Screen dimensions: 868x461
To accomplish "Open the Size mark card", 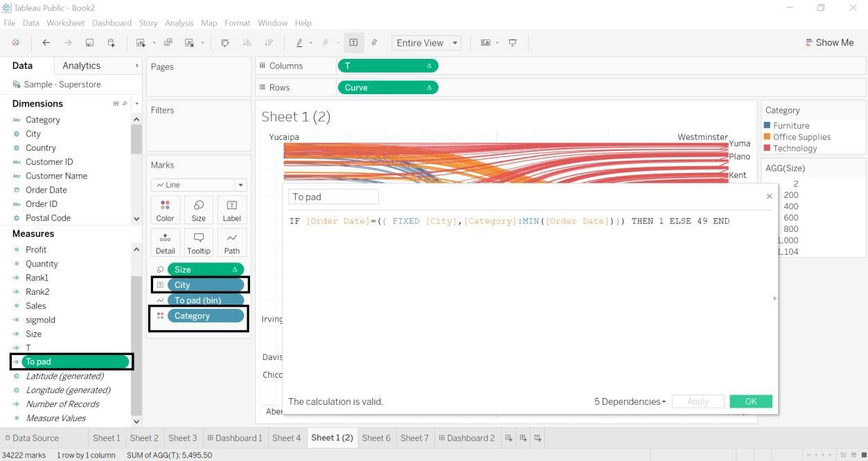I will click(x=198, y=210).
